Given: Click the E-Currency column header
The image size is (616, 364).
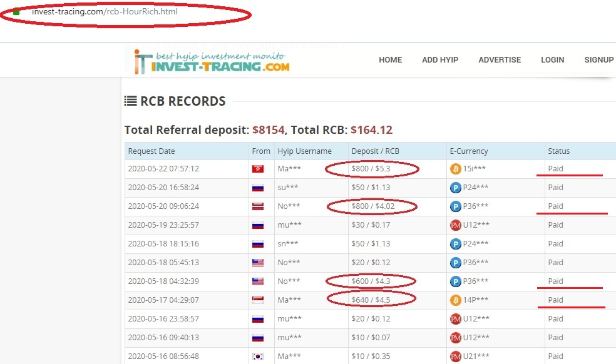Looking at the screenshot, I should coord(469,151).
